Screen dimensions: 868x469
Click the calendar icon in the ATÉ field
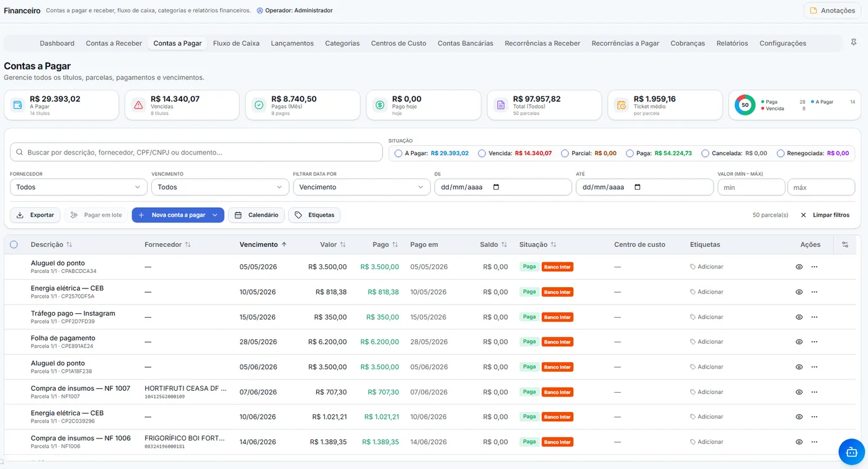(637, 187)
